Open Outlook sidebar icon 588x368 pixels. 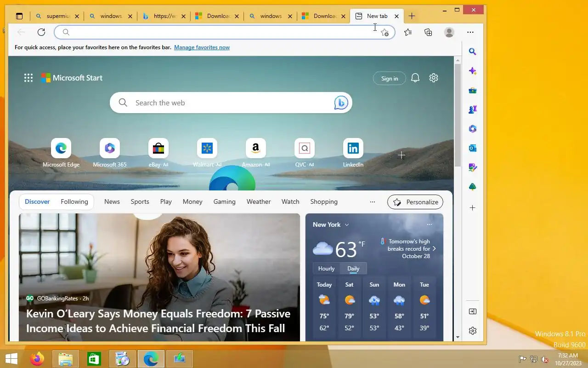coord(472,148)
